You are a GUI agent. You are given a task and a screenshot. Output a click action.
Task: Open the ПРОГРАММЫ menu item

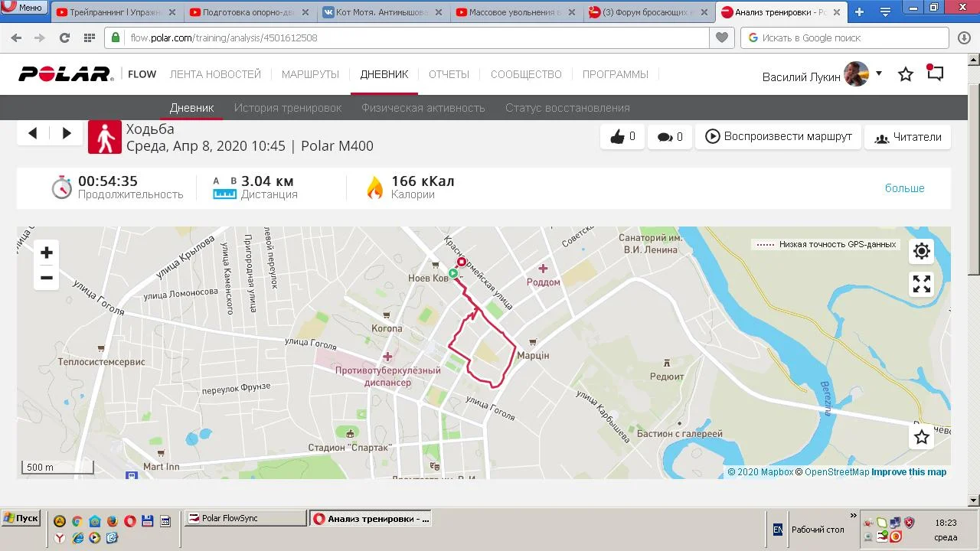(616, 74)
